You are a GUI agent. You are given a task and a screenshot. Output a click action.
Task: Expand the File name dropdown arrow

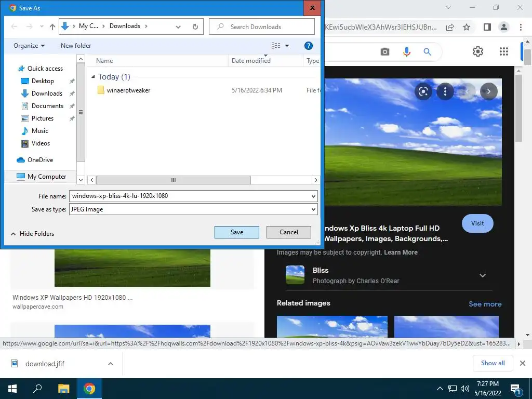pos(313,196)
